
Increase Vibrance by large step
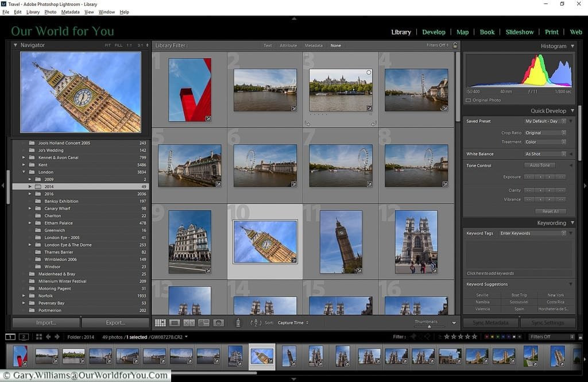[560, 200]
